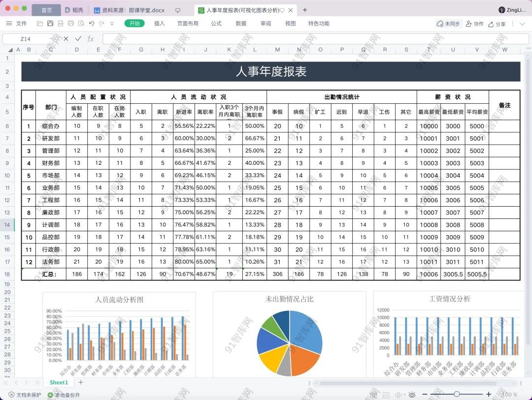Click the 协作 collaborate button
The image size is (532, 400).
pos(475,24)
